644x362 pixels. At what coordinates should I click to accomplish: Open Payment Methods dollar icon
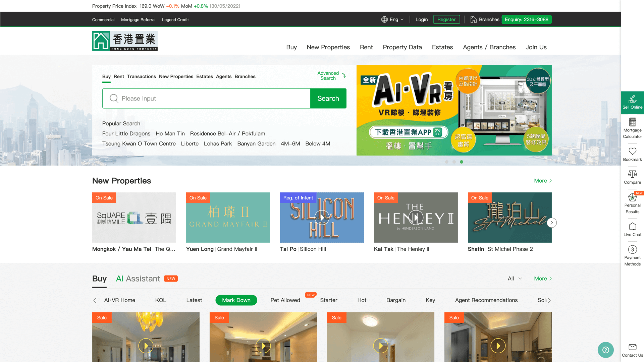click(x=632, y=249)
